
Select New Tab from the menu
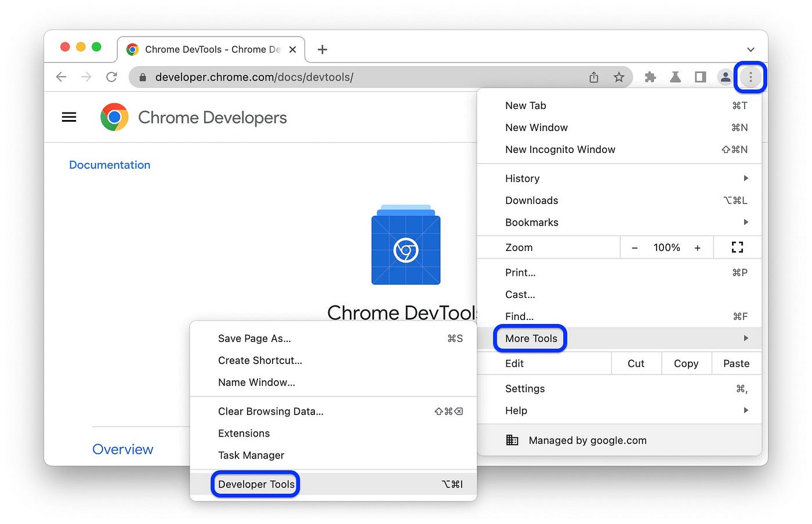point(619,105)
